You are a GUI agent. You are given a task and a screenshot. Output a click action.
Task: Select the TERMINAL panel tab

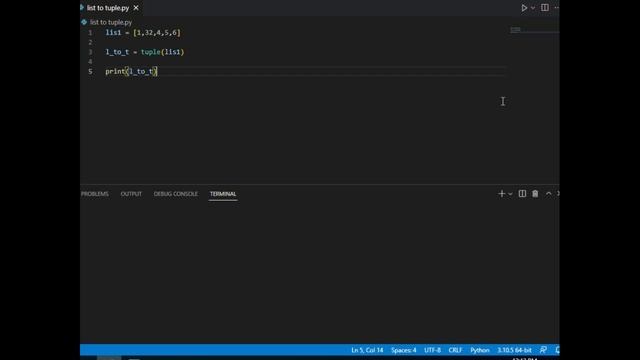pos(223,194)
